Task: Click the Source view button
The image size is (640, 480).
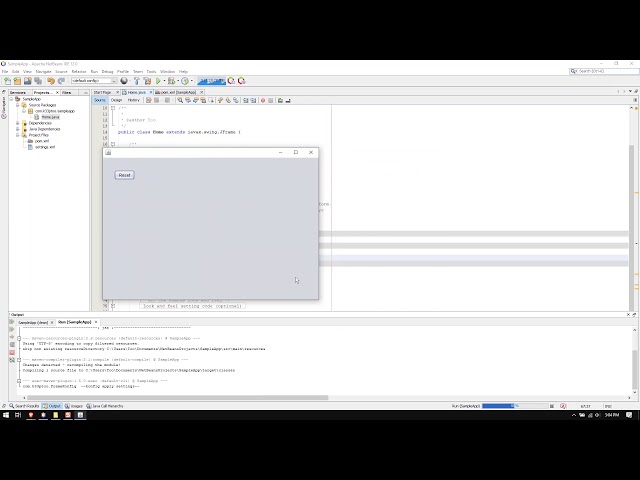Action: [100, 100]
